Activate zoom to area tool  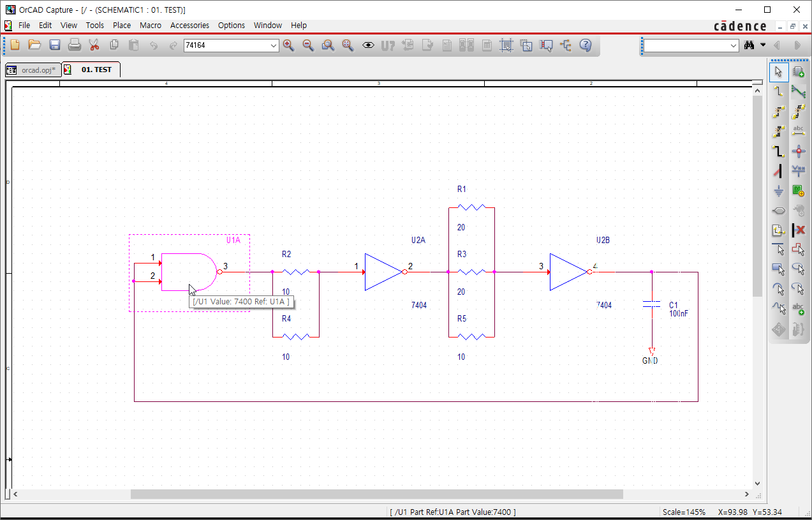(328, 45)
